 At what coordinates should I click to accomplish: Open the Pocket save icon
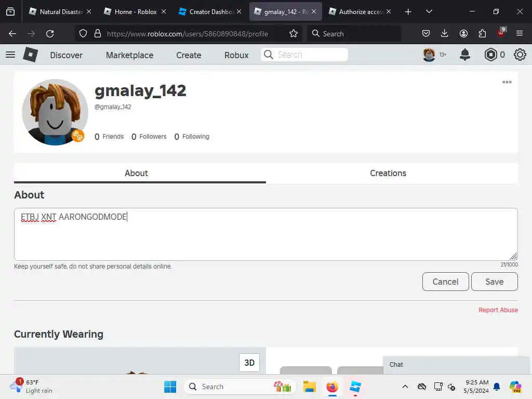coord(426,33)
